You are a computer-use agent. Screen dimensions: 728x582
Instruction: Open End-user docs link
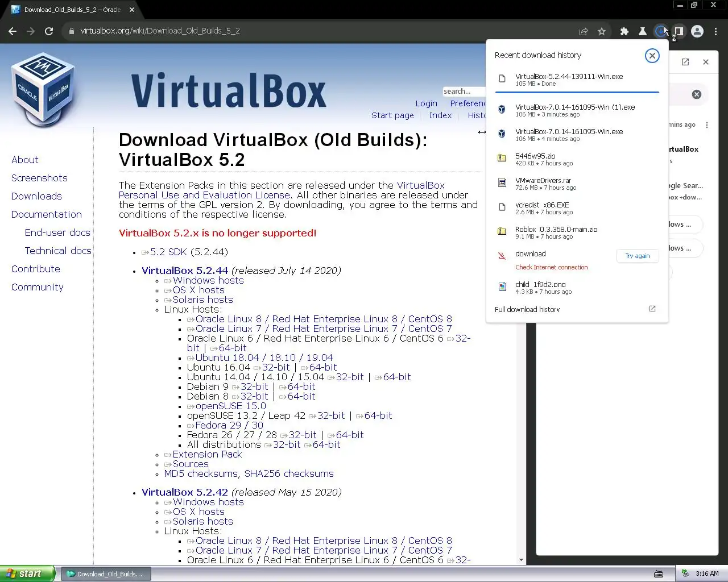point(57,232)
